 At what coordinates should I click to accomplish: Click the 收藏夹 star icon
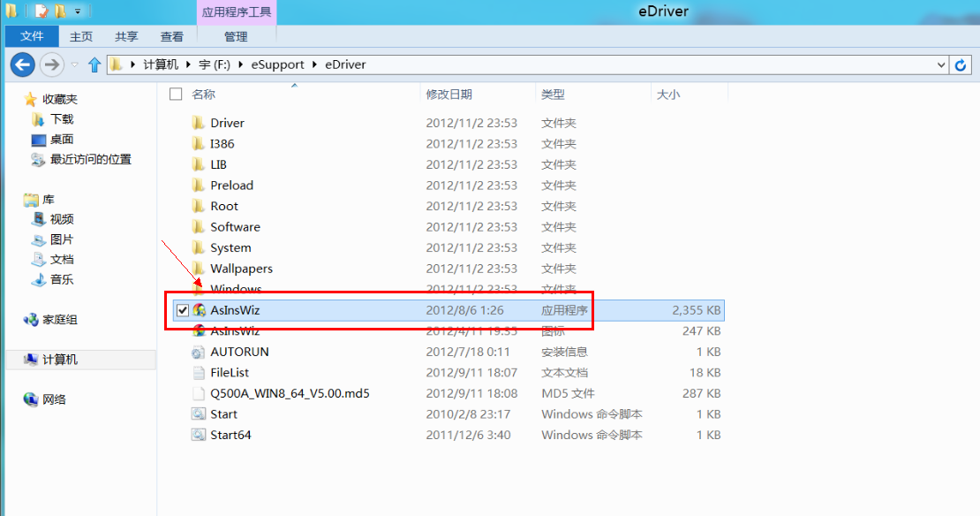pos(30,100)
